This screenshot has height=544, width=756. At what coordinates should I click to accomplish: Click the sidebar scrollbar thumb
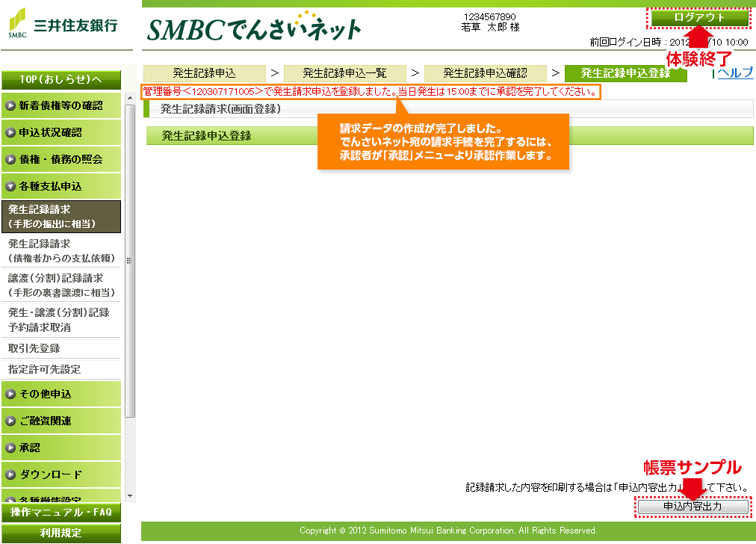point(130,261)
